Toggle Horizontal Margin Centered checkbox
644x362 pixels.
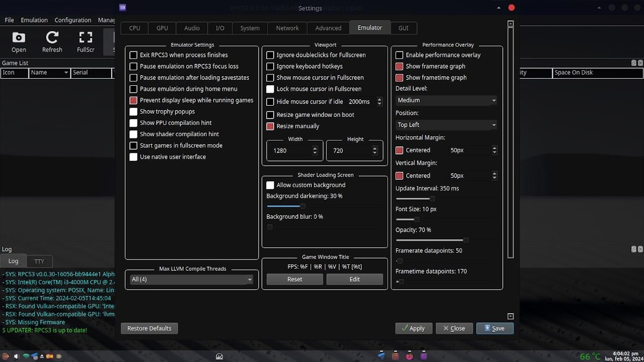tap(399, 150)
